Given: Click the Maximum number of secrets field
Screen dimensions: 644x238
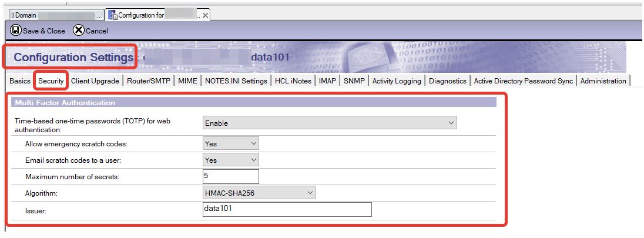Looking at the screenshot, I should click(230, 176).
